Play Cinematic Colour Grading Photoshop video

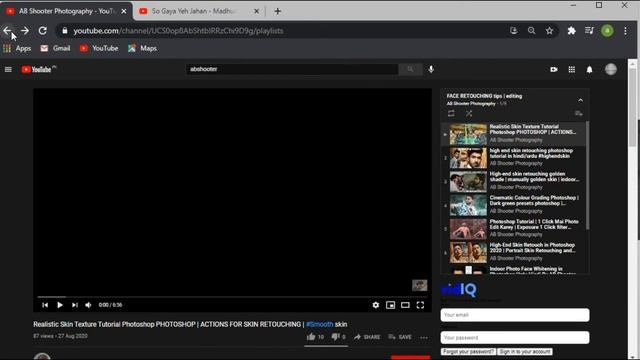point(514,205)
